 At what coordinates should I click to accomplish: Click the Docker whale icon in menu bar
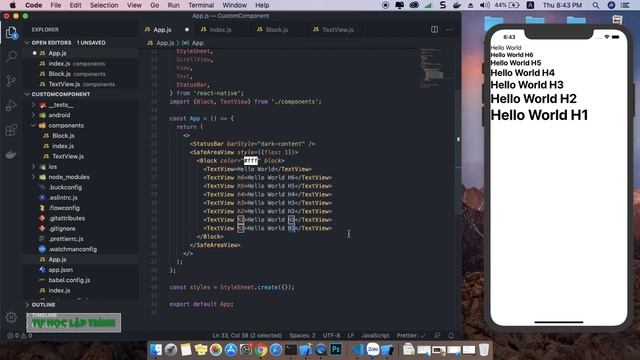[457, 5]
